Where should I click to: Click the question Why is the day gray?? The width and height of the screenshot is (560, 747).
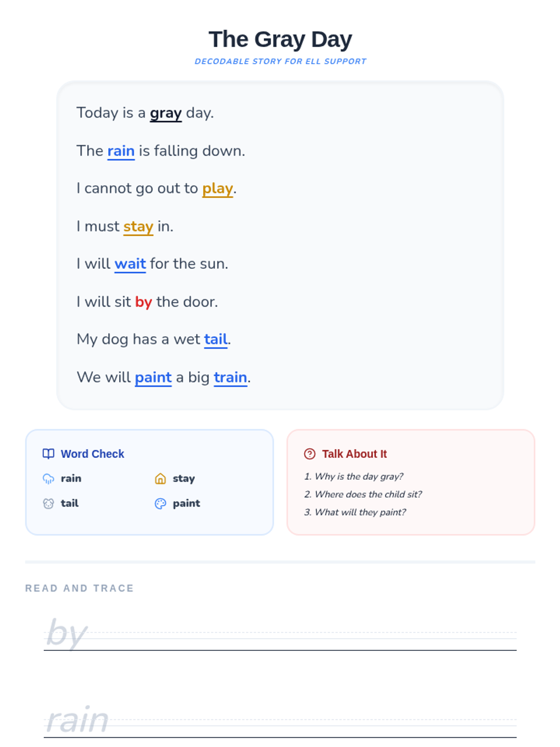(x=354, y=476)
